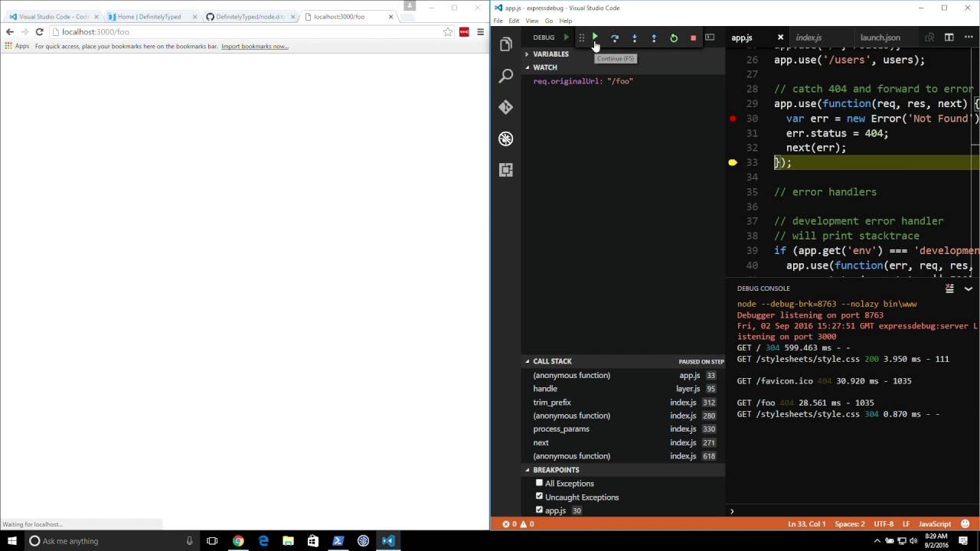980x551 pixels.
Task: Toggle the Uncaught Exceptions breakpoint checkbox
Action: pos(539,497)
